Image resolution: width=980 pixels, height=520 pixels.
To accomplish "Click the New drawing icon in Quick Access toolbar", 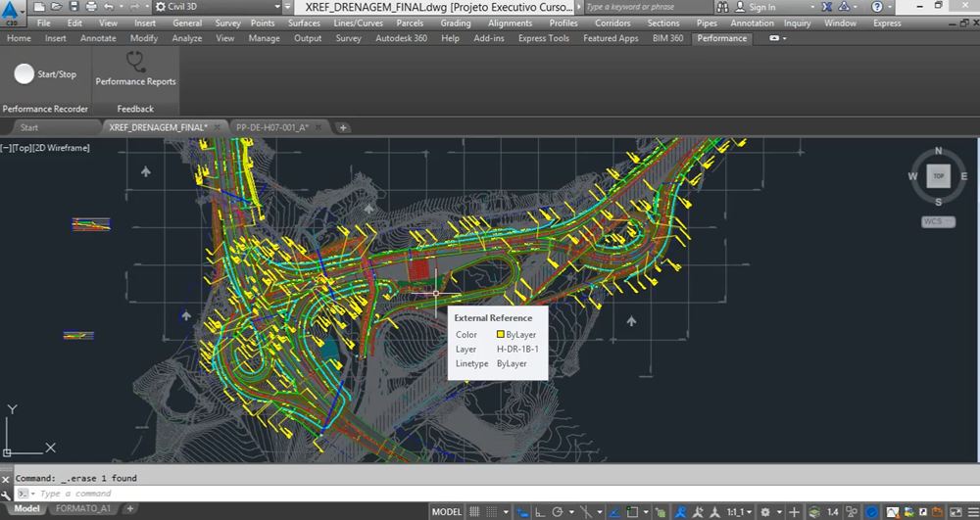I will [x=39, y=7].
